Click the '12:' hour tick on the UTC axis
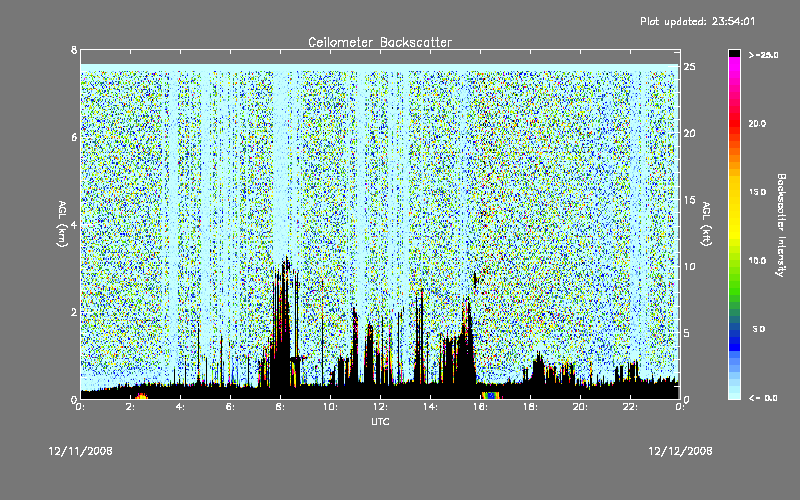This screenshot has width=800, height=500. coord(380,407)
